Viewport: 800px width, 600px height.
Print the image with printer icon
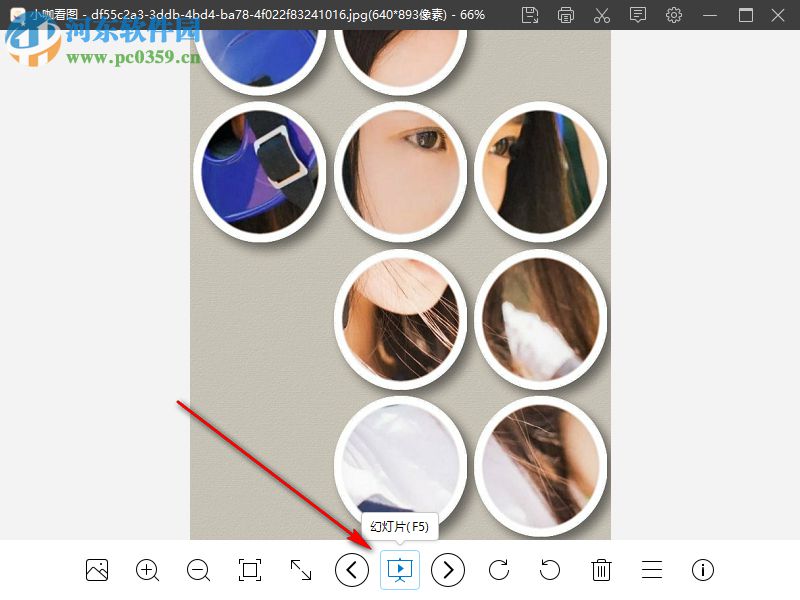point(566,15)
